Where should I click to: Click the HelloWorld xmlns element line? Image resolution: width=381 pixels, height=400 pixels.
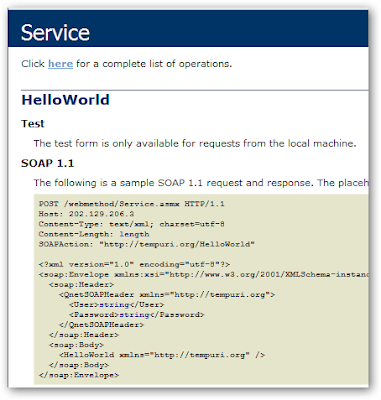tap(162, 355)
